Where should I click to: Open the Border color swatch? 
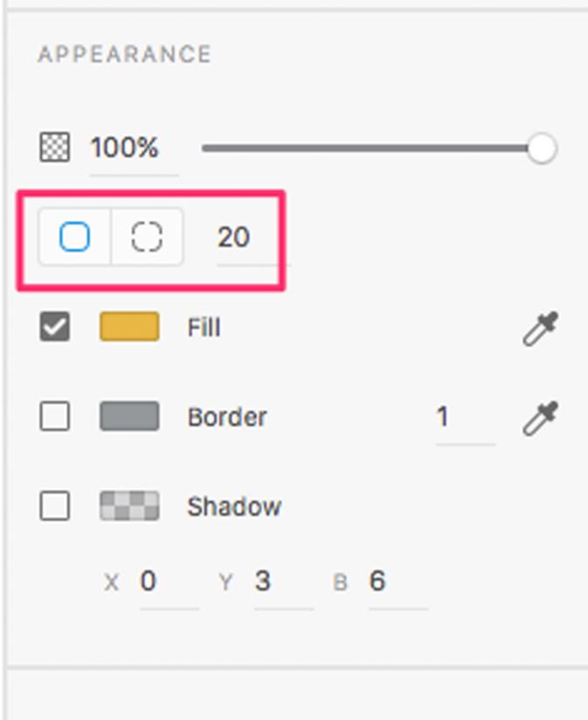coord(129,417)
